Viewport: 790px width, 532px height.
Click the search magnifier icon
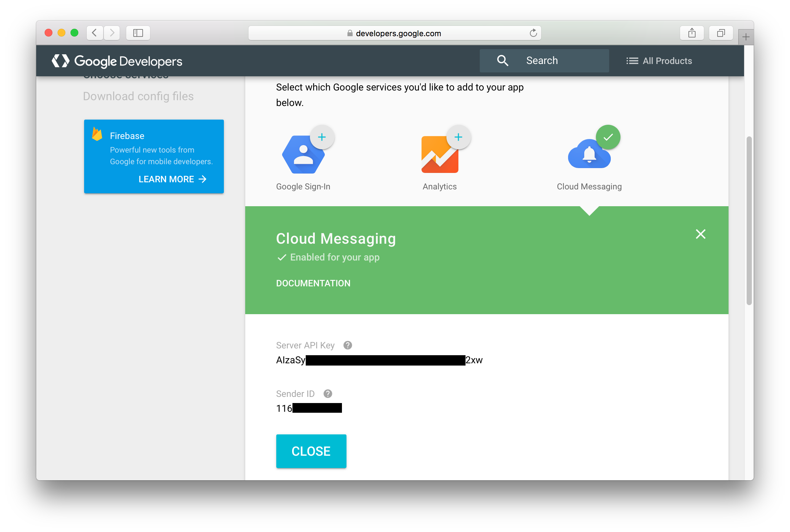pyautogui.click(x=502, y=60)
